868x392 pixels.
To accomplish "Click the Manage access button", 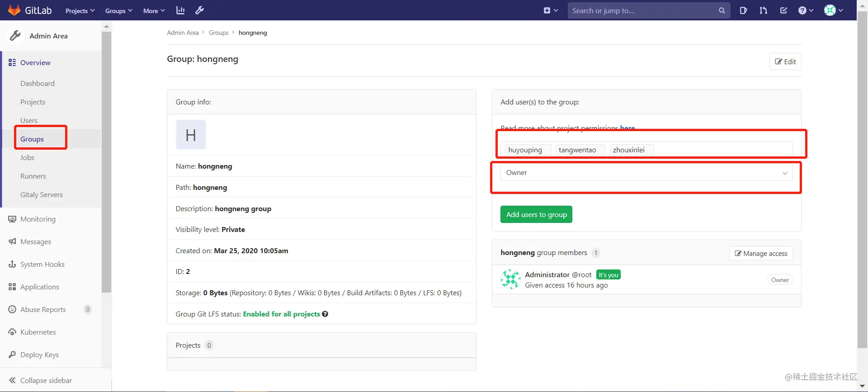I will [x=761, y=253].
